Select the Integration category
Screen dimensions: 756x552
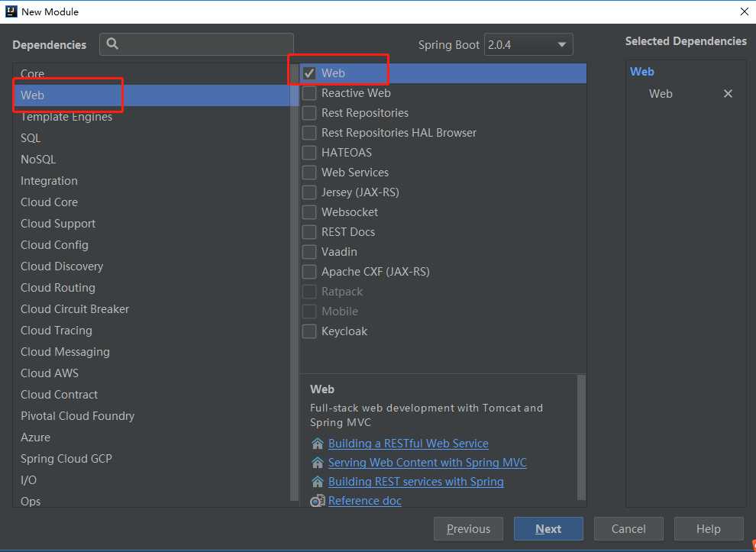[151, 181]
